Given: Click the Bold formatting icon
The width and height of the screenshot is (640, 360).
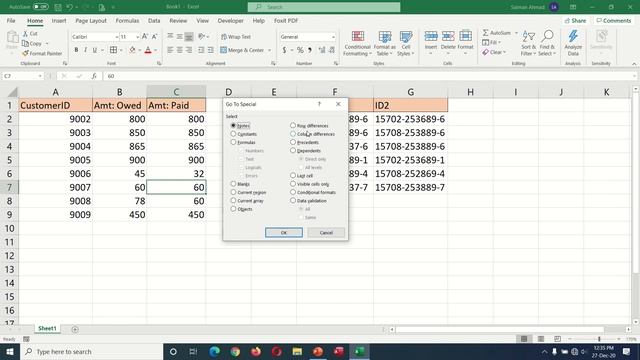Looking at the screenshot, I should [x=76, y=50].
